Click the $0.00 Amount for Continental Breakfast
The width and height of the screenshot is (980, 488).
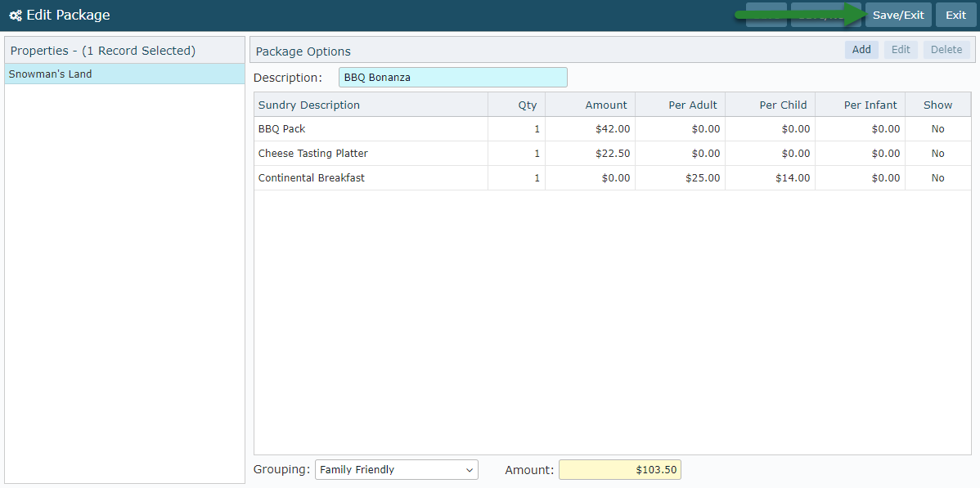pyautogui.click(x=616, y=178)
